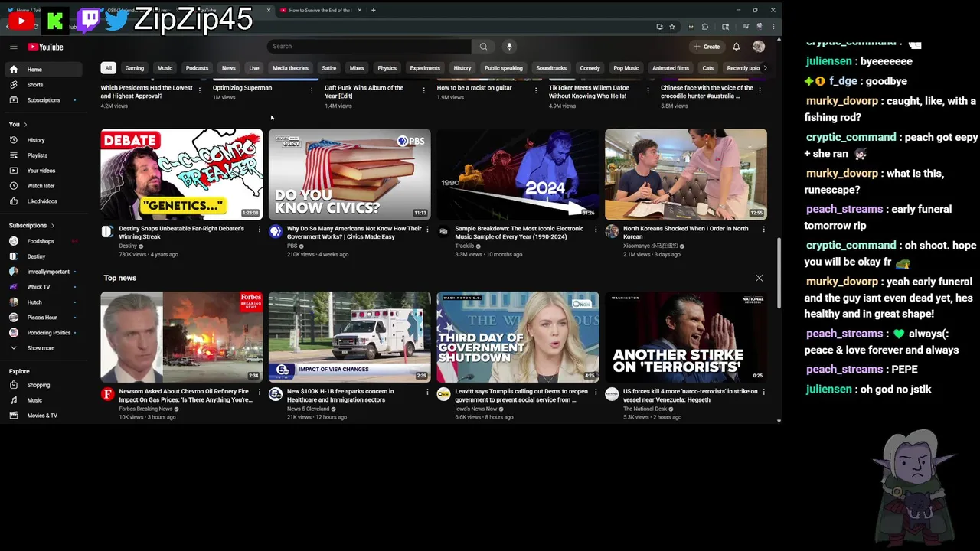Open options menu for North Koreans video

point(763,230)
